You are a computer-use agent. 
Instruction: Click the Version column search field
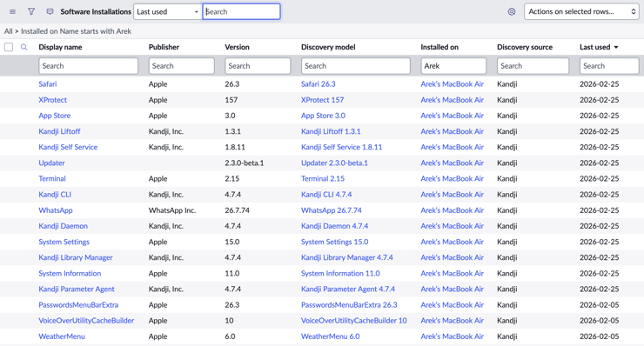click(x=258, y=66)
